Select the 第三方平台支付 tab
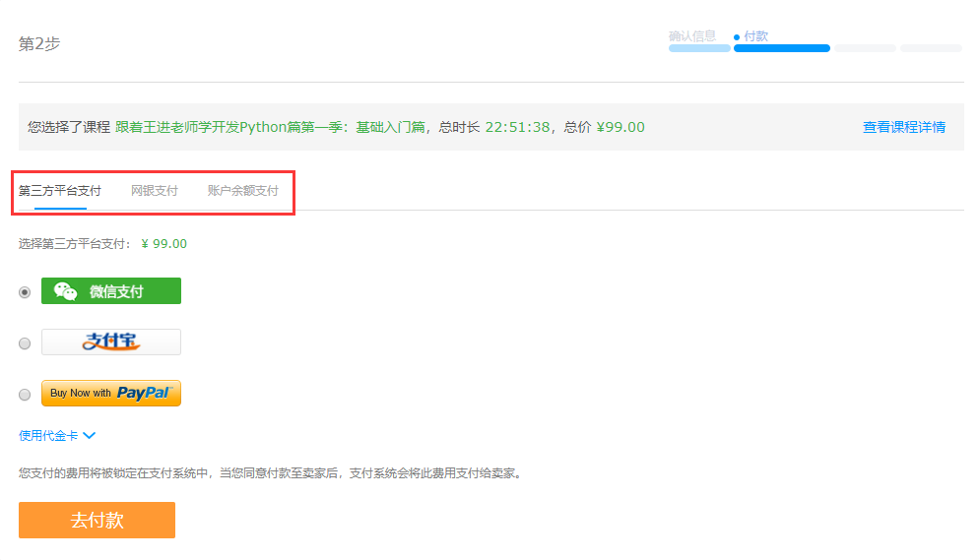Image resolution: width=979 pixels, height=560 pixels. click(60, 191)
